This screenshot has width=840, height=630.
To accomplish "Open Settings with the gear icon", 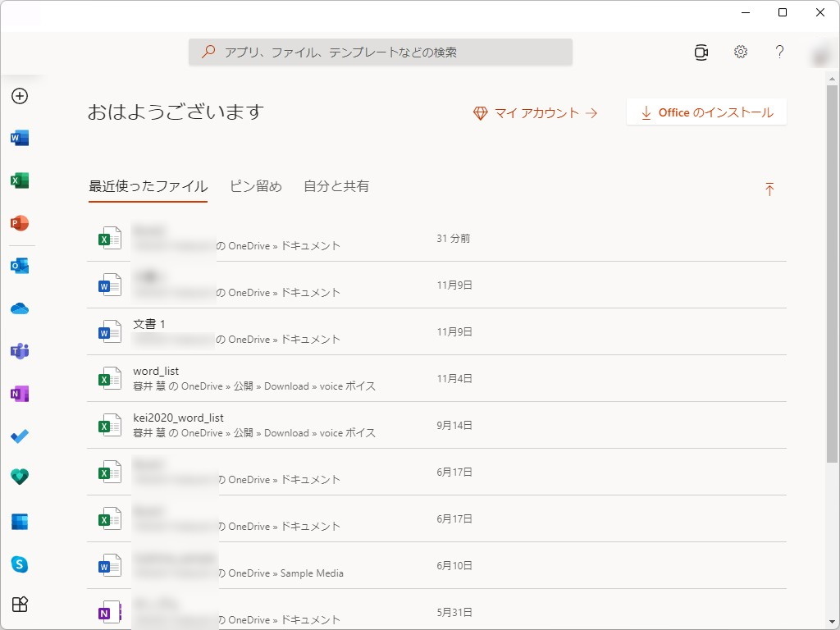I will coord(740,52).
